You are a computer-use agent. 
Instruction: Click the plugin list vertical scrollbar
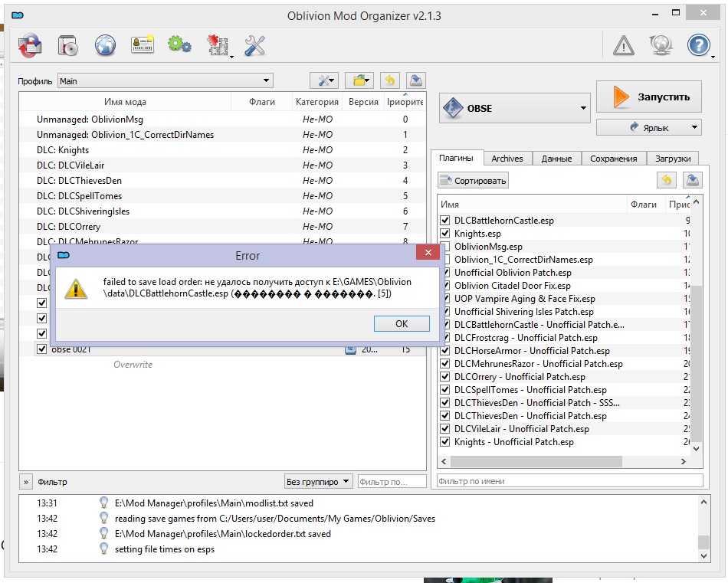696,362
